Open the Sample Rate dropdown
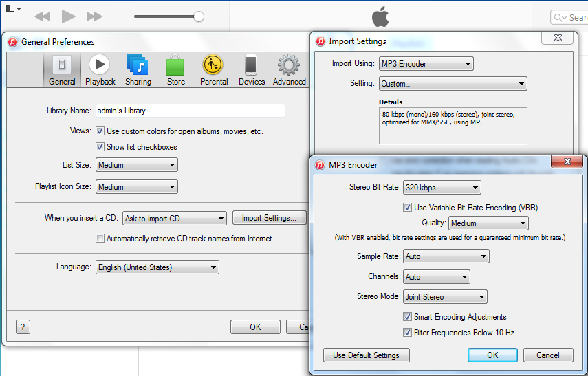 point(446,256)
